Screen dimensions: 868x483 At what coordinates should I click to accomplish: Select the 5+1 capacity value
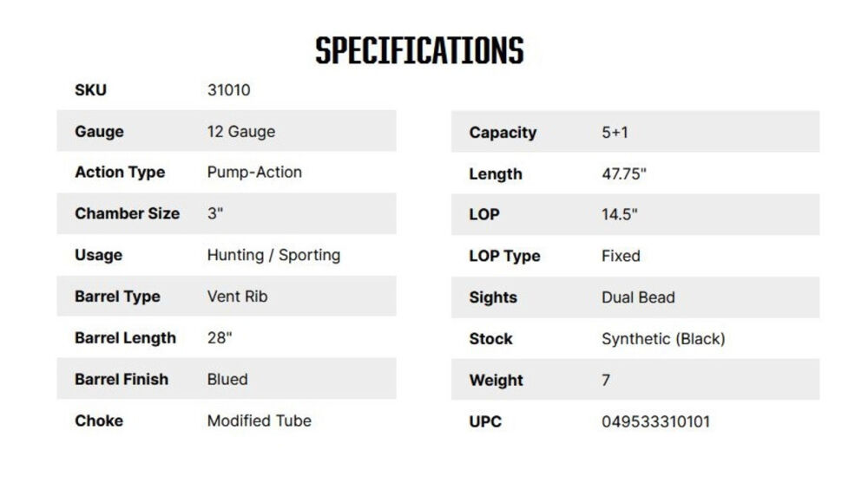tap(615, 133)
